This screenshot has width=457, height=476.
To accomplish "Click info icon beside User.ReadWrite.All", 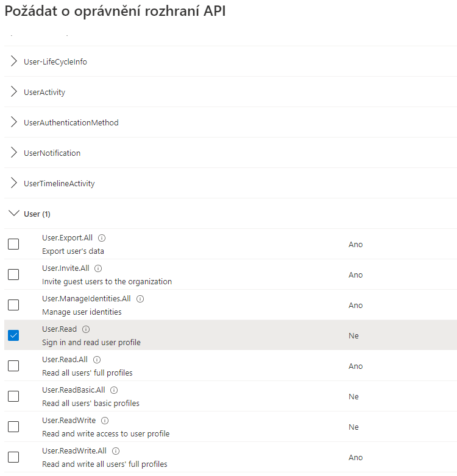I will (116, 451).
